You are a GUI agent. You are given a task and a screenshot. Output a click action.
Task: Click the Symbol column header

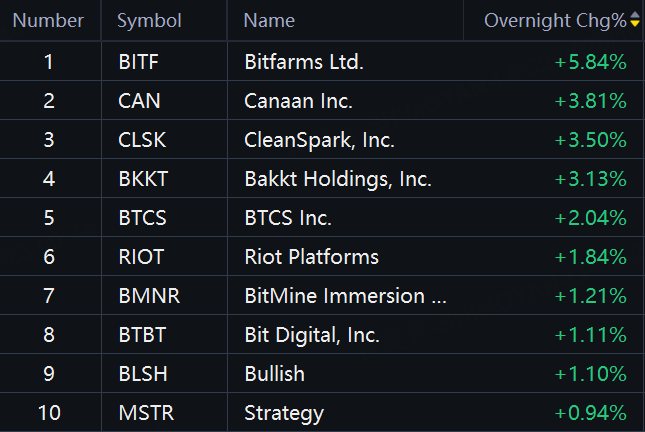pos(149,21)
